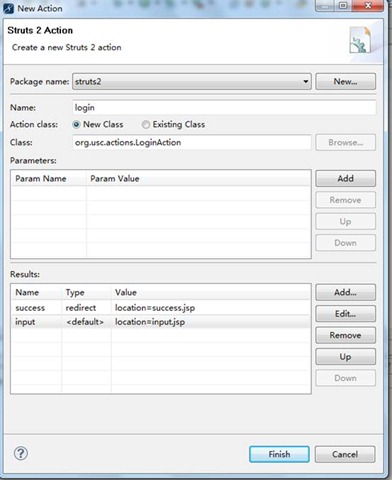Click Up button in Parameters section
The width and height of the screenshot is (392, 480).
click(x=345, y=221)
